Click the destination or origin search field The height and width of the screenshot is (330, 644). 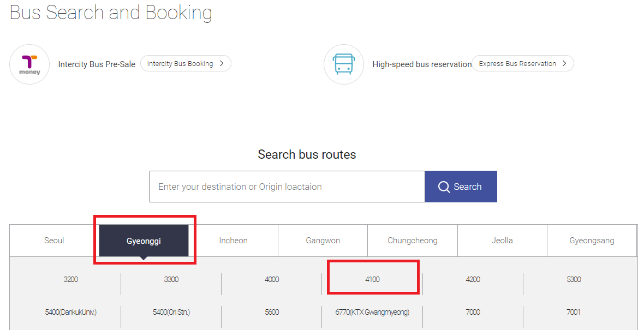(x=287, y=187)
